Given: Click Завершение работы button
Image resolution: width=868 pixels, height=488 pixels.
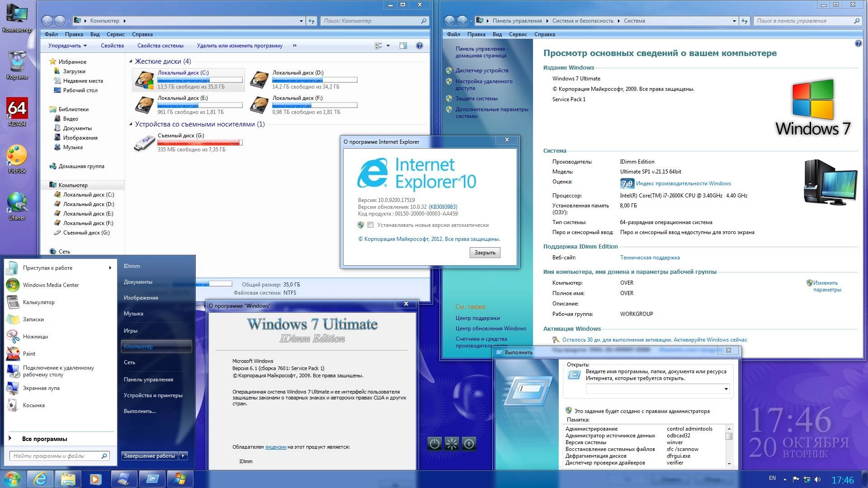Looking at the screenshot, I should (x=150, y=456).
